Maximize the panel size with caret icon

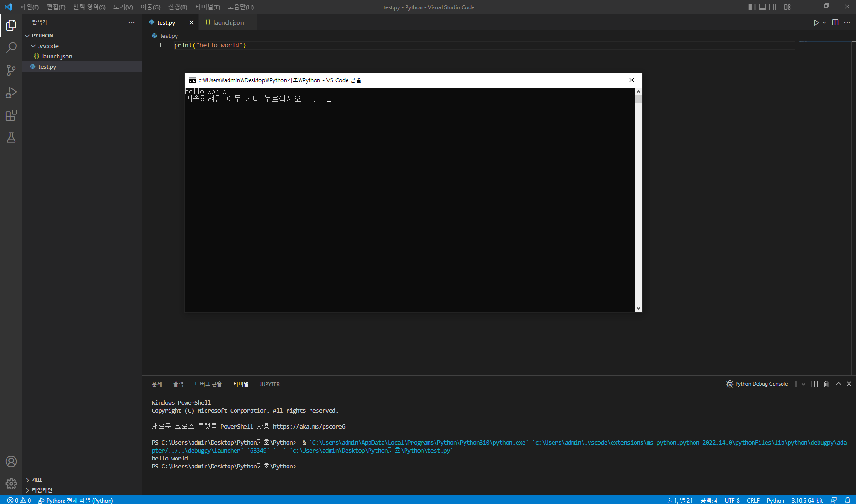coord(839,384)
